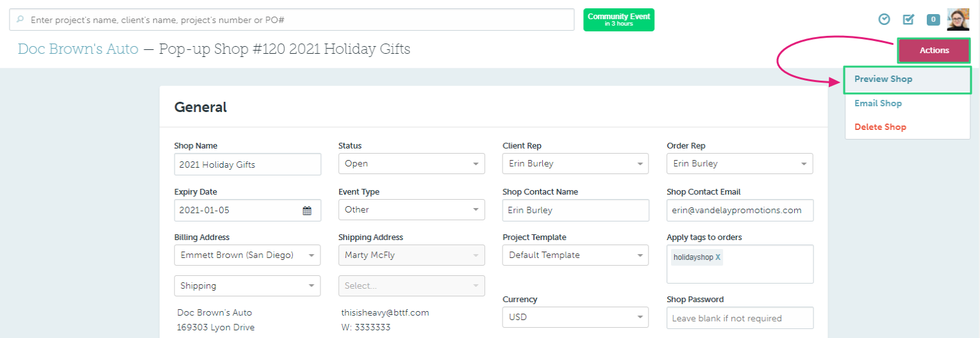Expand the Status dropdown

tap(411, 164)
